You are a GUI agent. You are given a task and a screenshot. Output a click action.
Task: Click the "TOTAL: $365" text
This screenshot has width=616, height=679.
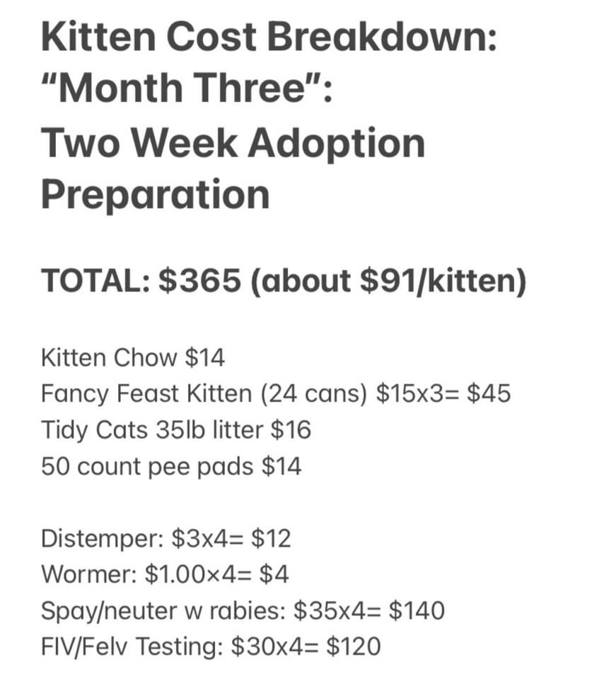[x=141, y=282]
